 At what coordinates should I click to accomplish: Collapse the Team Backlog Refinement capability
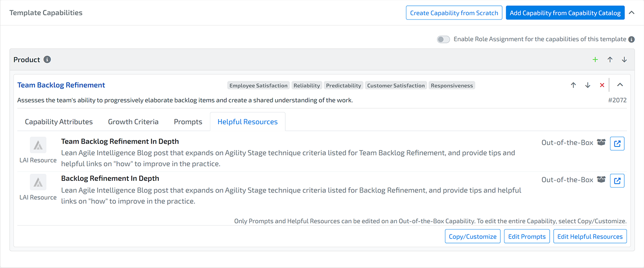point(620,84)
